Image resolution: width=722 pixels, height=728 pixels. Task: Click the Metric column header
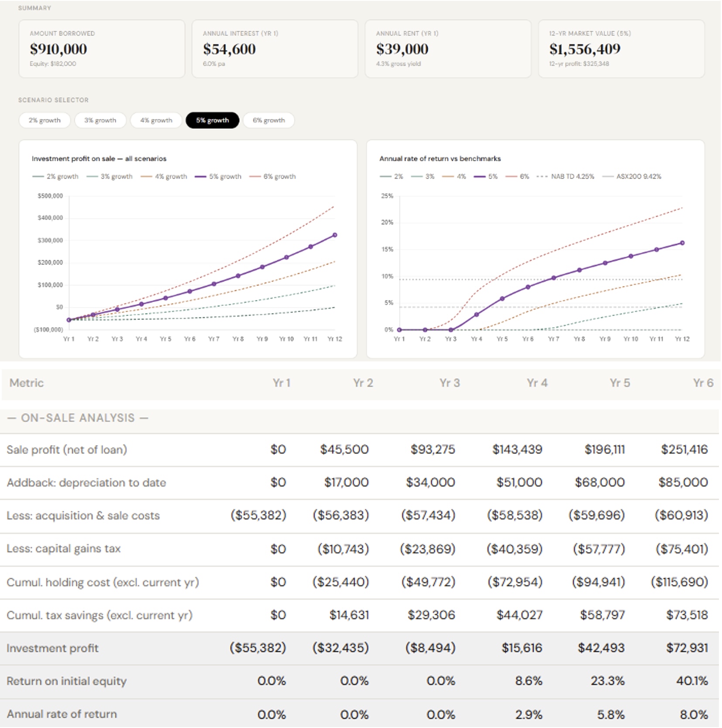point(27,383)
